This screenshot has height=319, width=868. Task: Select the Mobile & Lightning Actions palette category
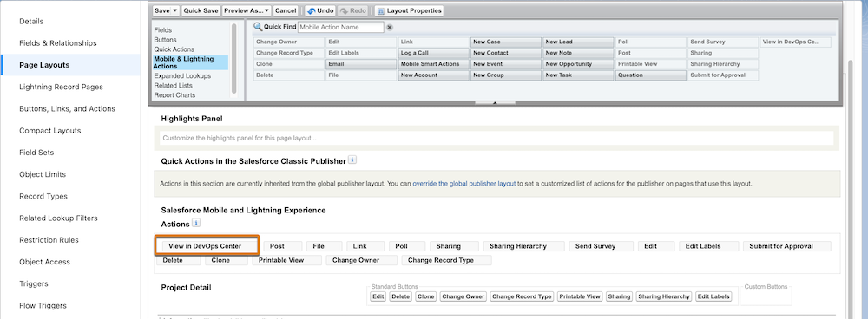click(x=190, y=62)
